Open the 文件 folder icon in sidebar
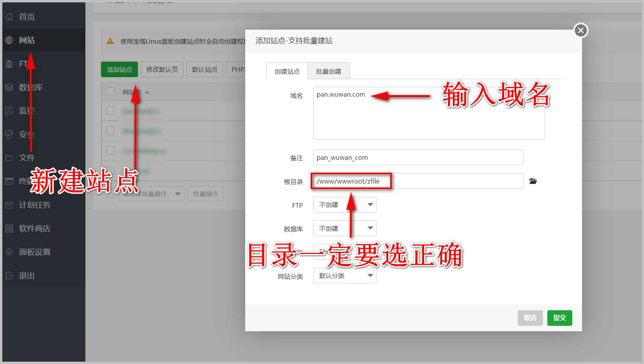The height and width of the screenshot is (364, 644). coord(9,158)
